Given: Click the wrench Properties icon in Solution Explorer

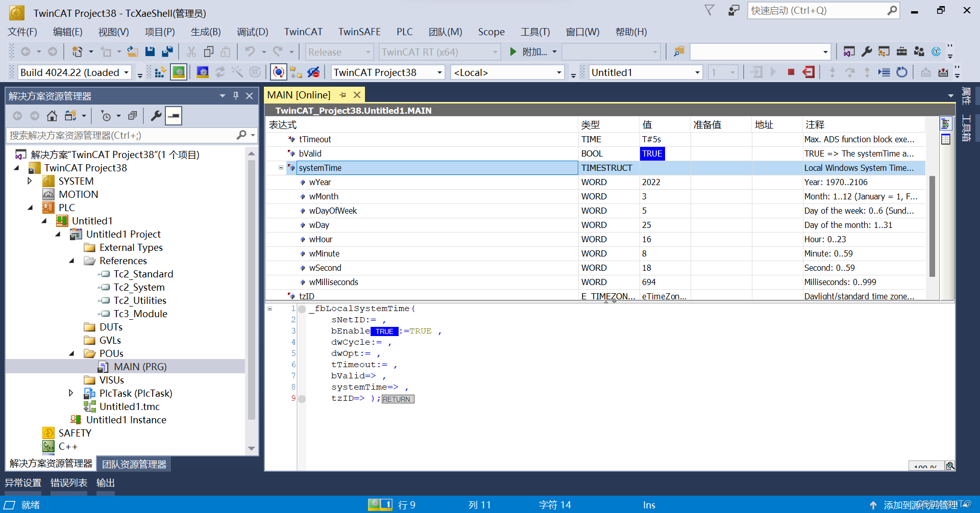Looking at the screenshot, I should [x=156, y=116].
